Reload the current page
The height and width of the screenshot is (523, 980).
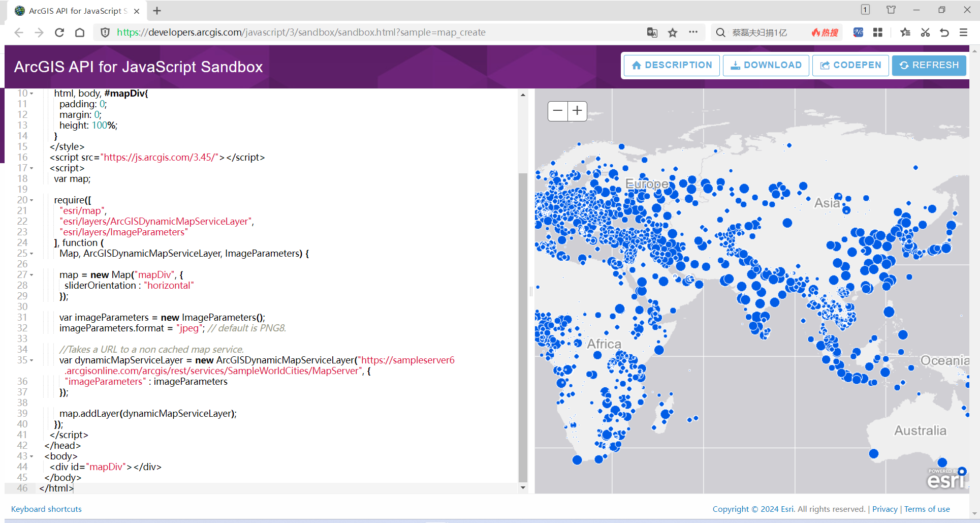pyautogui.click(x=59, y=33)
